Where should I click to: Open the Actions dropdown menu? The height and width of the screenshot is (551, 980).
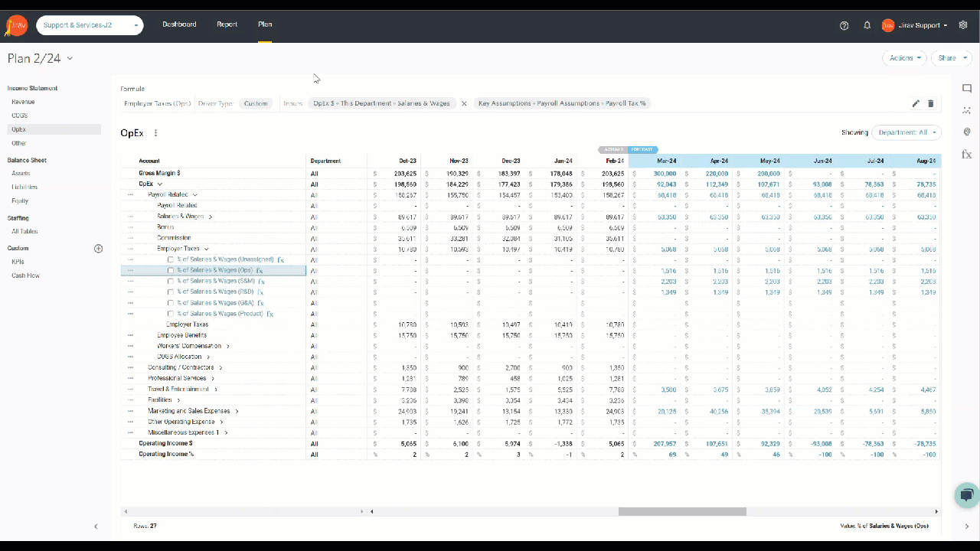tap(904, 58)
